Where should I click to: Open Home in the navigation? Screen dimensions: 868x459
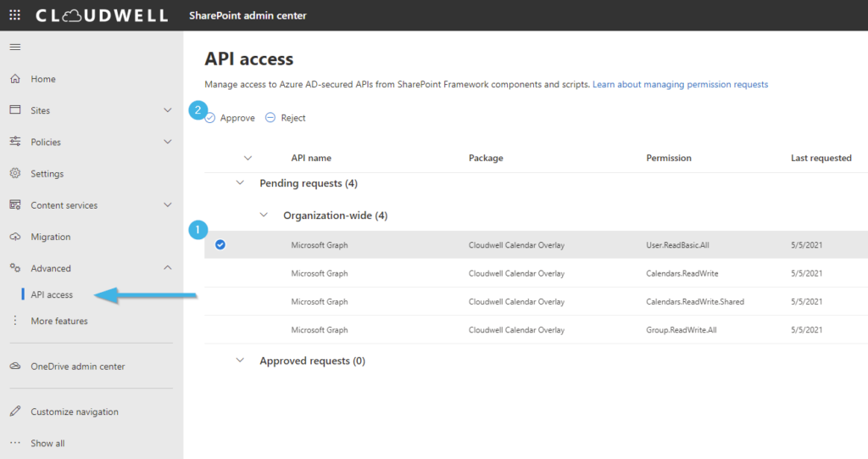point(43,79)
